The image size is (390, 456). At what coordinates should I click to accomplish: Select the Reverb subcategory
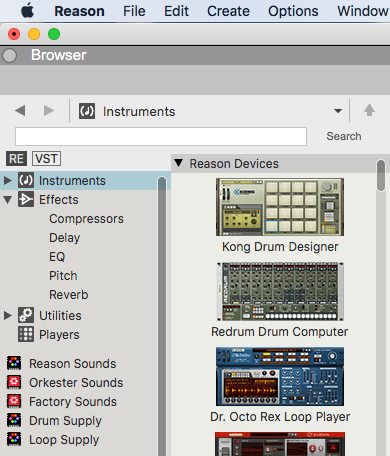pos(69,295)
